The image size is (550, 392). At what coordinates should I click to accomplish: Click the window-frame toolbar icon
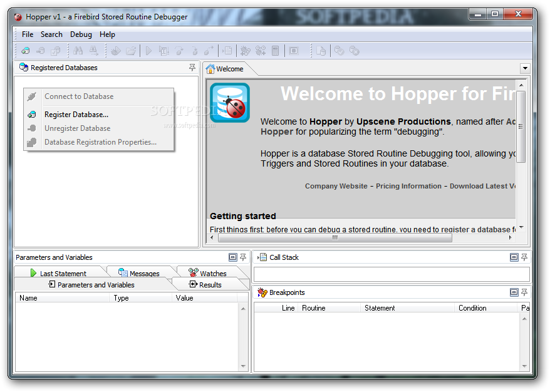(294, 51)
